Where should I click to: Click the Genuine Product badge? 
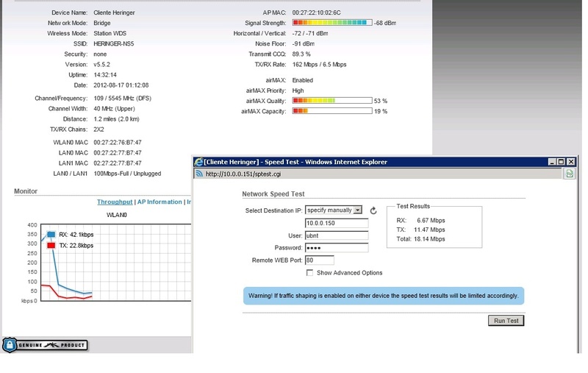tap(46, 345)
